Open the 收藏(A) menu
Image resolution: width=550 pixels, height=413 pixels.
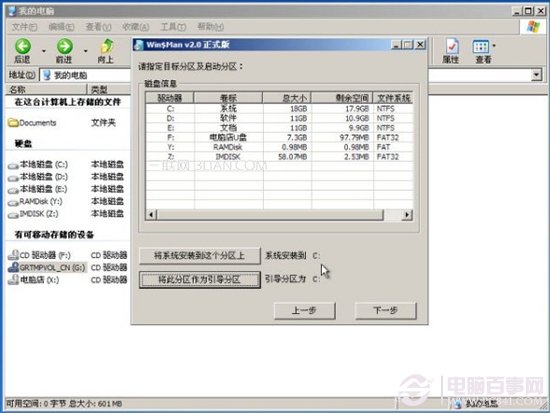(x=135, y=27)
